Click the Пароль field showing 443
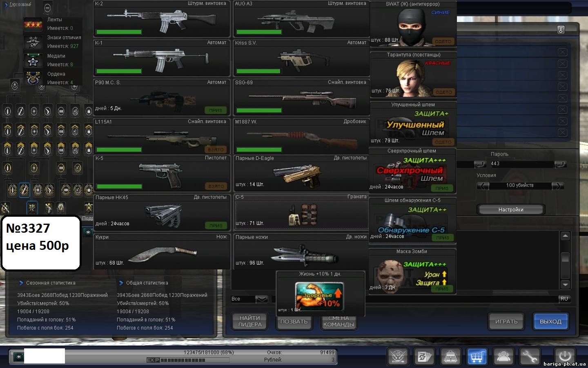 point(521,164)
